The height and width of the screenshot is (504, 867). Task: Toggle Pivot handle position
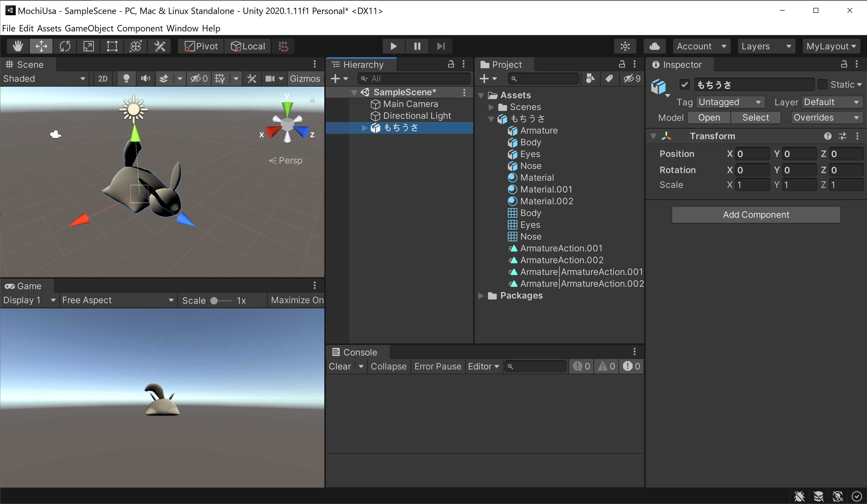(201, 46)
